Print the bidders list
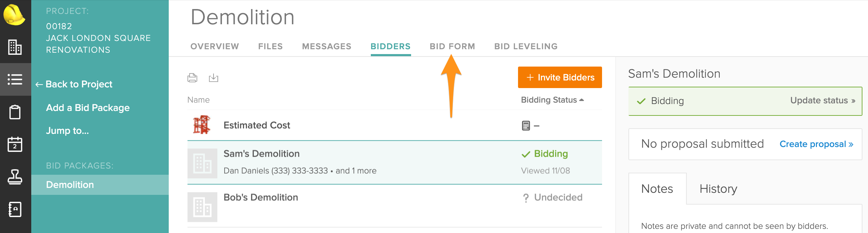The height and width of the screenshot is (233, 868). [192, 78]
